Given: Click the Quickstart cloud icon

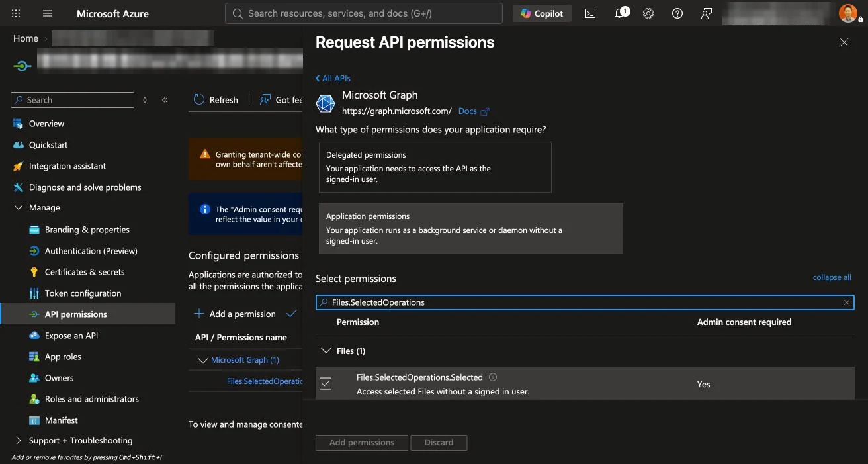Looking at the screenshot, I should (x=19, y=145).
